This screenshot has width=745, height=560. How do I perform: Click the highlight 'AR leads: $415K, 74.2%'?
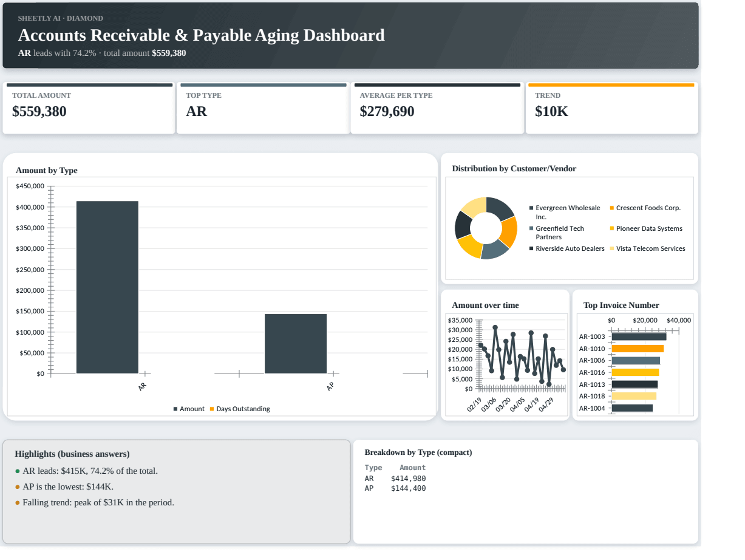(90, 471)
